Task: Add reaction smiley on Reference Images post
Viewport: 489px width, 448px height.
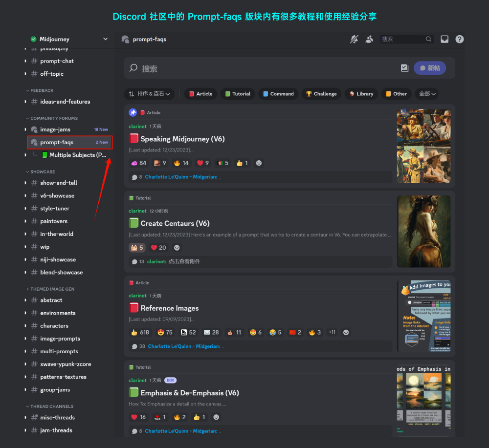Action: [346, 332]
